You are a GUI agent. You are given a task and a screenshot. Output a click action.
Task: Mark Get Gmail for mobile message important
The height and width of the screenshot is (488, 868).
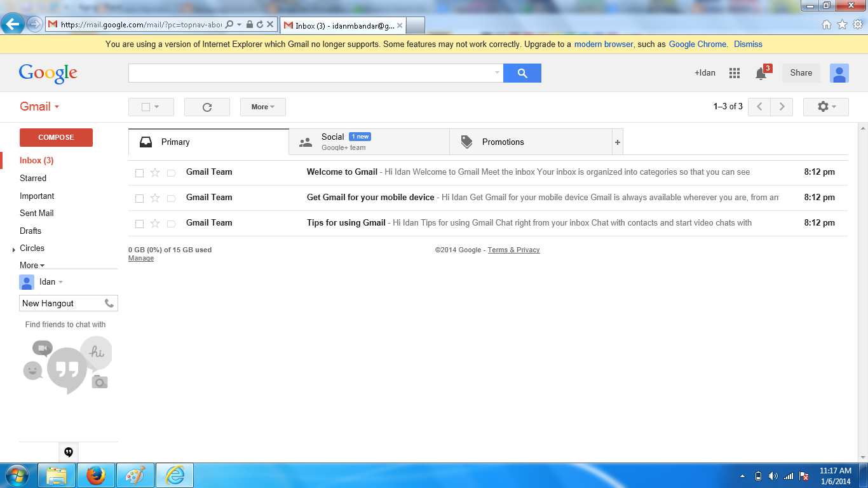click(171, 198)
